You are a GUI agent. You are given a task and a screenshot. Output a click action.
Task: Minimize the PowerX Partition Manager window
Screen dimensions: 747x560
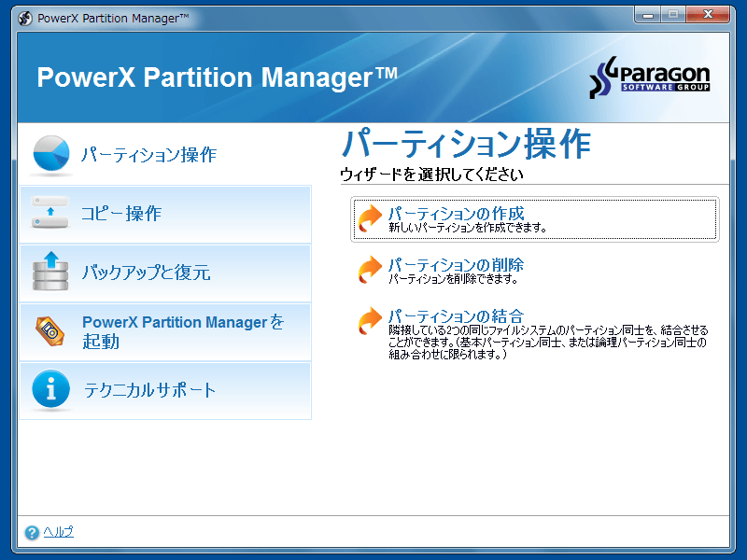pyautogui.click(x=647, y=15)
